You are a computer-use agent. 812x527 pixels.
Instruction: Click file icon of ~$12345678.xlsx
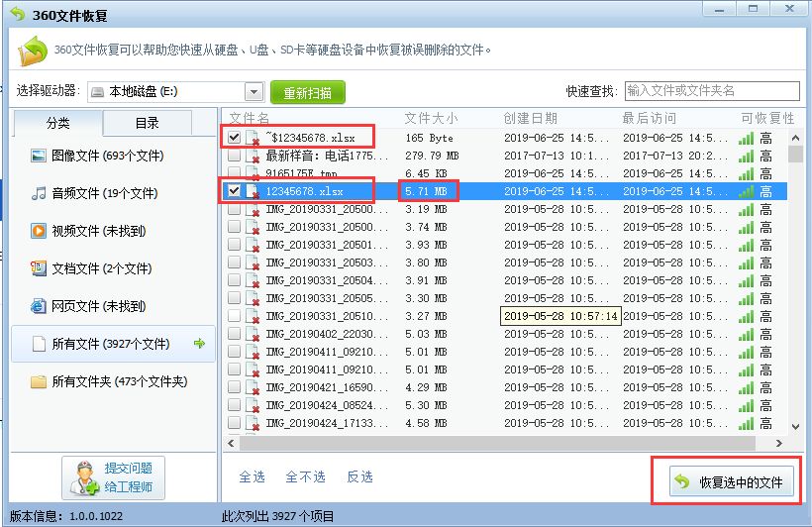(253, 138)
